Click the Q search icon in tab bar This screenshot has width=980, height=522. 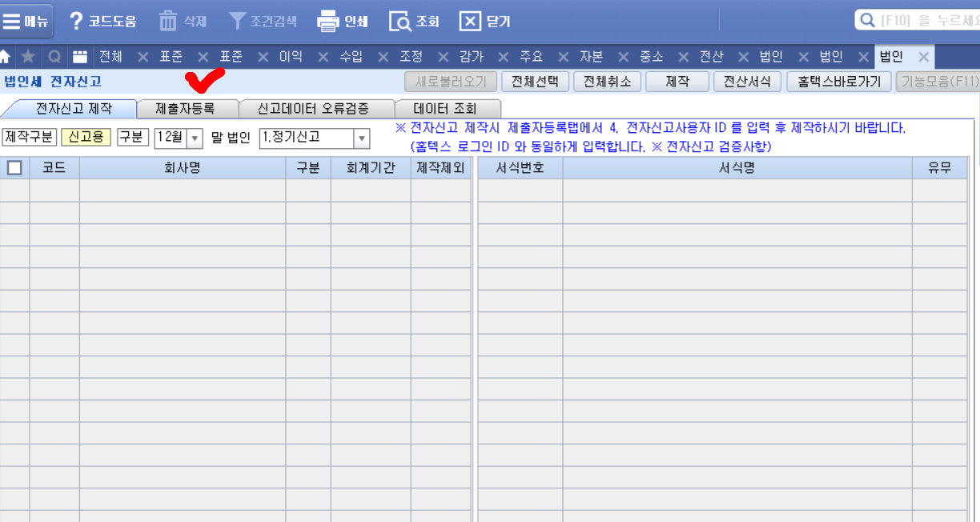(x=54, y=57)
